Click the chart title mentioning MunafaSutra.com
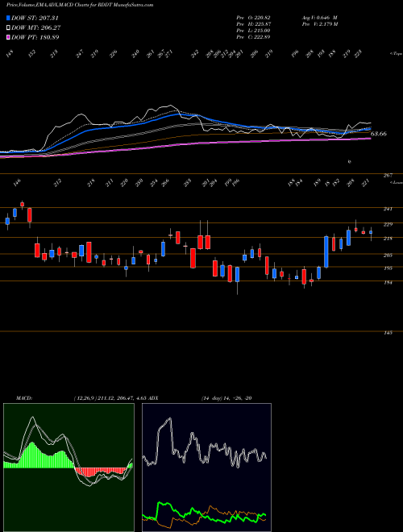This screenshot has width=403, height=532. [80, 5]
